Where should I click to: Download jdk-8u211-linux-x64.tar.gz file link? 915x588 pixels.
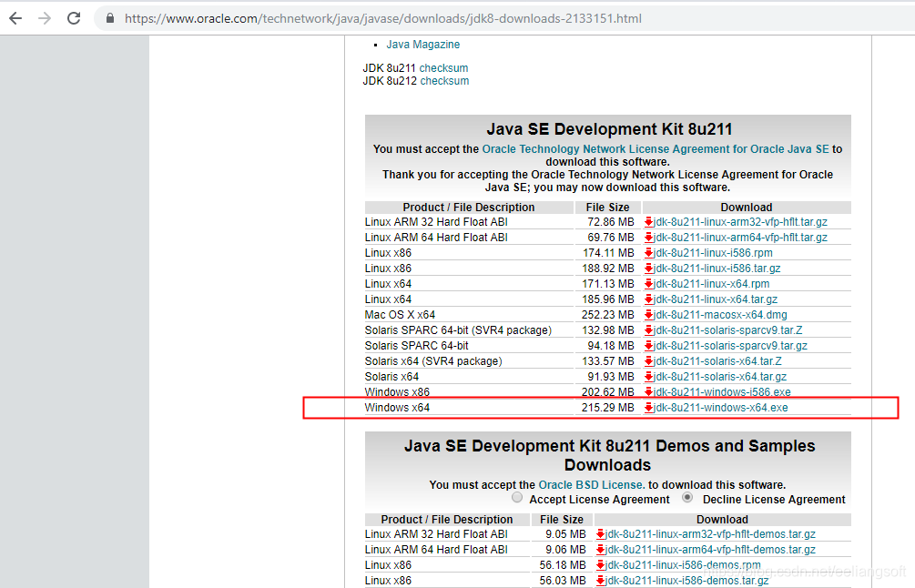pos(716,299)
